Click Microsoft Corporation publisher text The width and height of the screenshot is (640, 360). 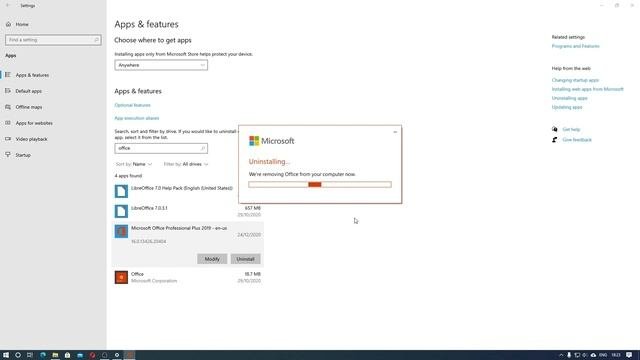tap(154, 281)
